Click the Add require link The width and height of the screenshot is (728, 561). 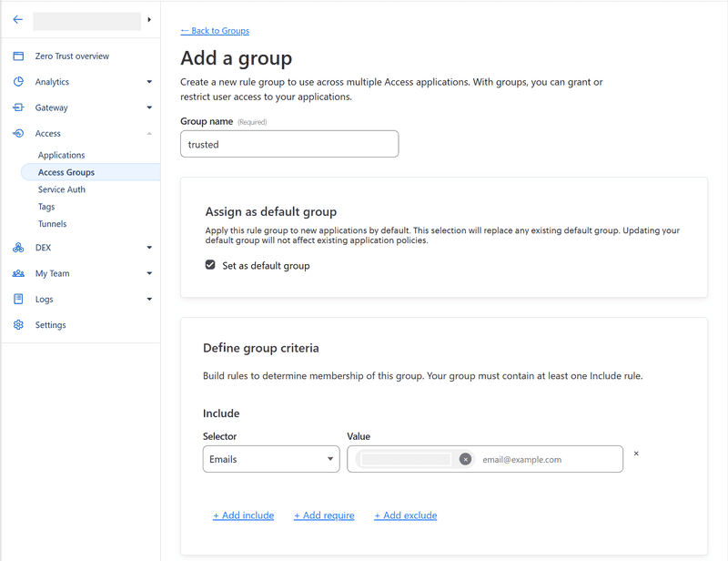[324, 515]
